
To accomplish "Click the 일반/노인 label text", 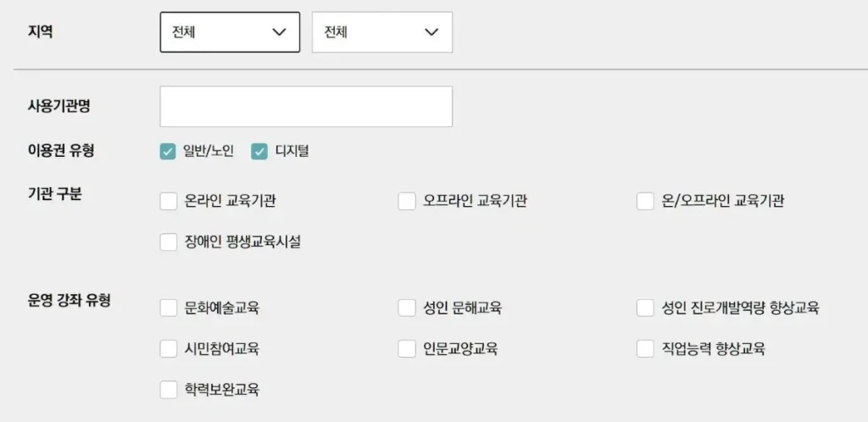I will [209, 152].
